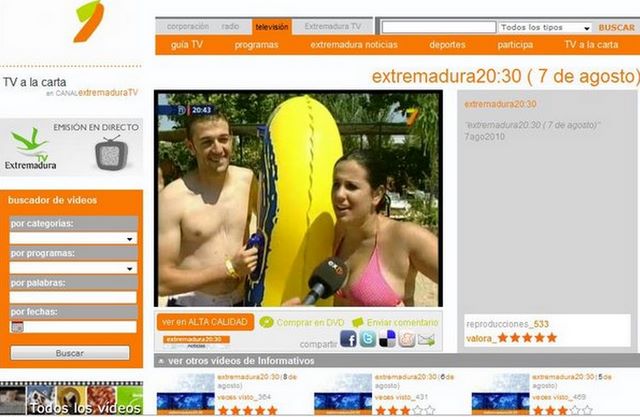Screen dimensions: 640x417
Task: Click the top search text field
Action: tap(439, 27)
